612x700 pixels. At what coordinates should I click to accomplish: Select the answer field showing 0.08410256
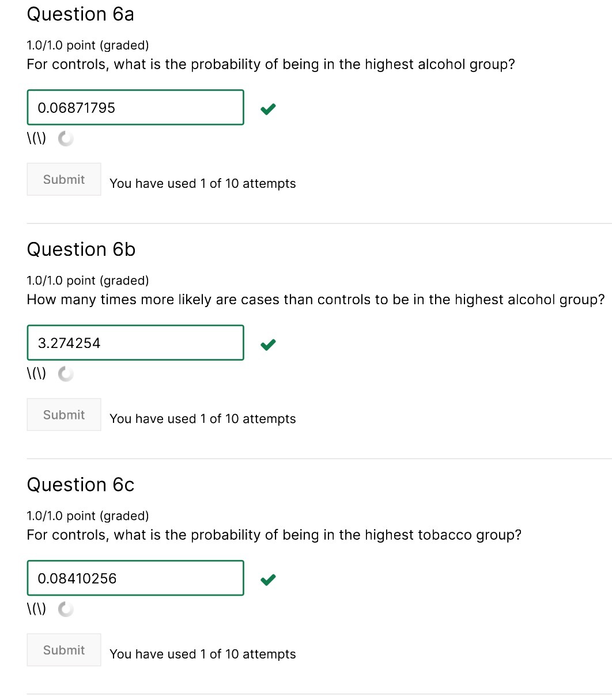point(135,577)
